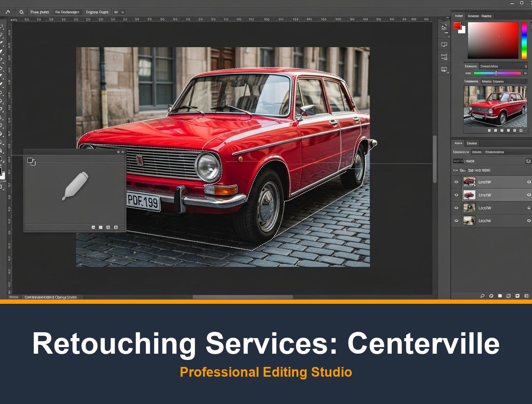Select the 'Radte' tab in color panel
This screenshot has height=404, width=532.
click(x=486, y=16)
